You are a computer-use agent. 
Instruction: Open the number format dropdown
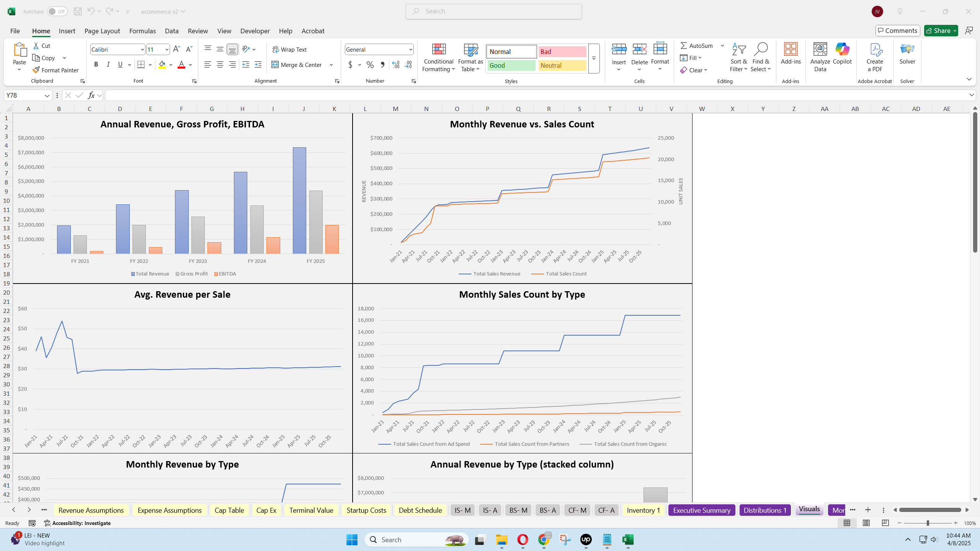point(410,49)
